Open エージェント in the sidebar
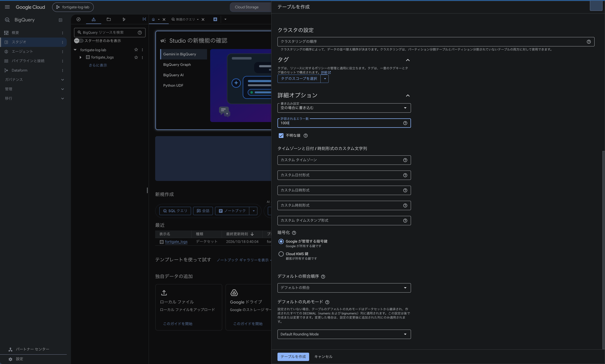This screenshot has width=605, height=364. pyautogui.click(x=22, y=51)
